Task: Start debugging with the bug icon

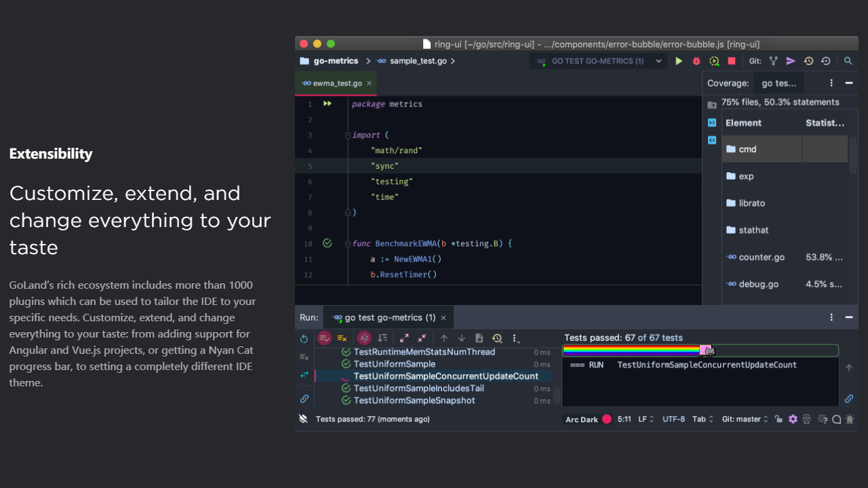Action: (696, 61)
